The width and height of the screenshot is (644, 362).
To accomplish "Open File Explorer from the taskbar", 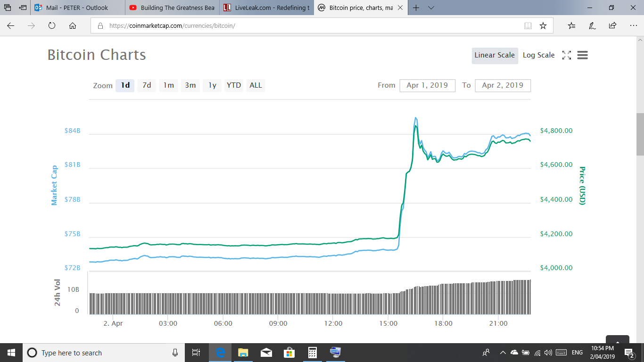I will click(243, 353).
